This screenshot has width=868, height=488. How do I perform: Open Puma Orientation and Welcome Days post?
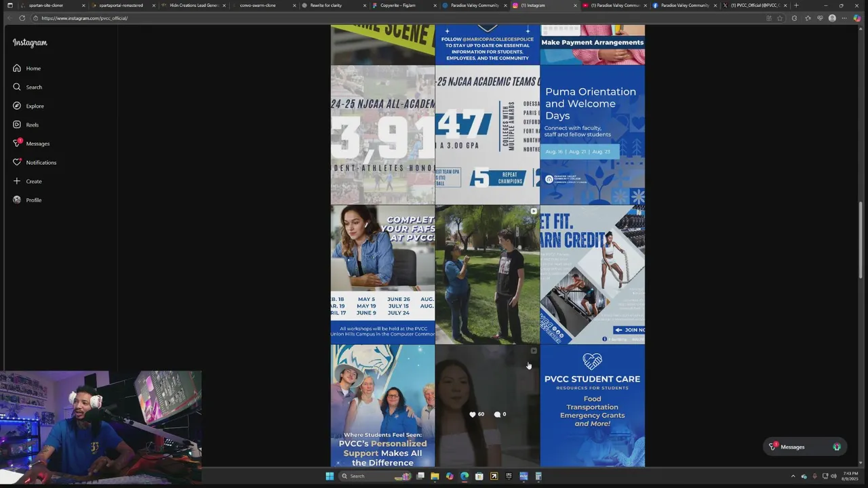pos(593,135)
